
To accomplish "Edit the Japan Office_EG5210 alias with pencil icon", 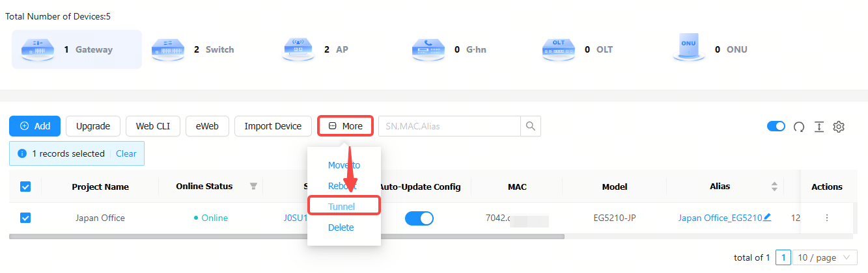I will tap(767, 218).
